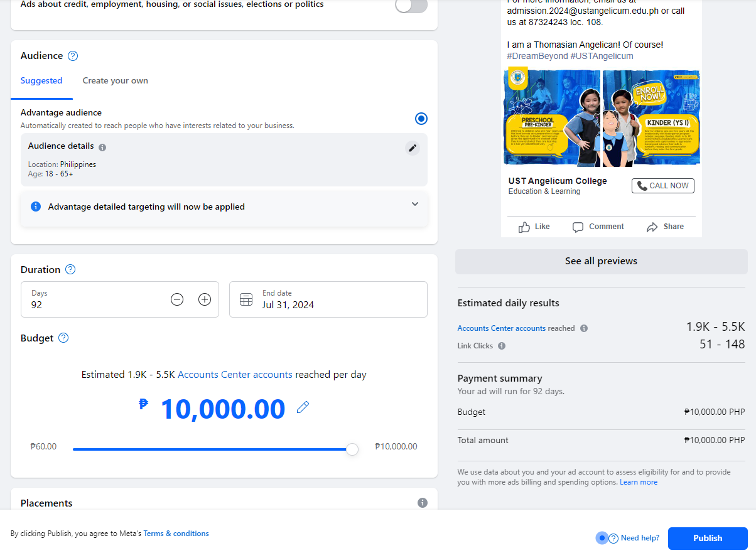Edit audience details with pencil icon
The width and height of the screenshot is (756, 553).
(x=413, y=148)
